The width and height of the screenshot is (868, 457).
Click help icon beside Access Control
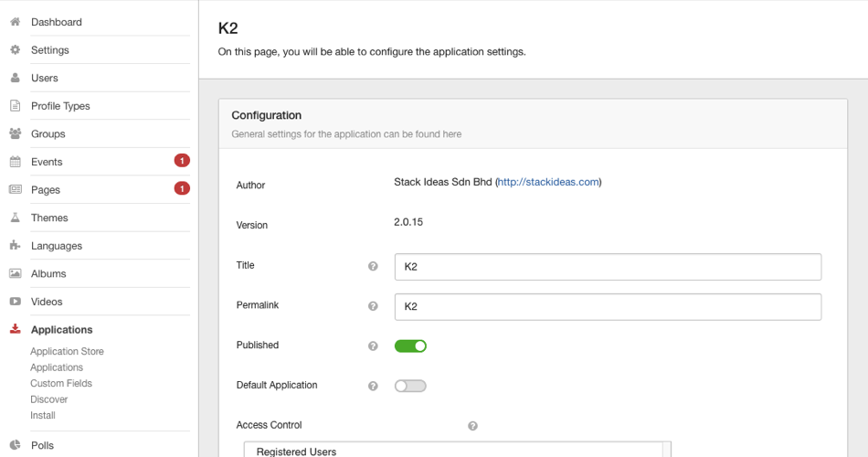point(472,426)
